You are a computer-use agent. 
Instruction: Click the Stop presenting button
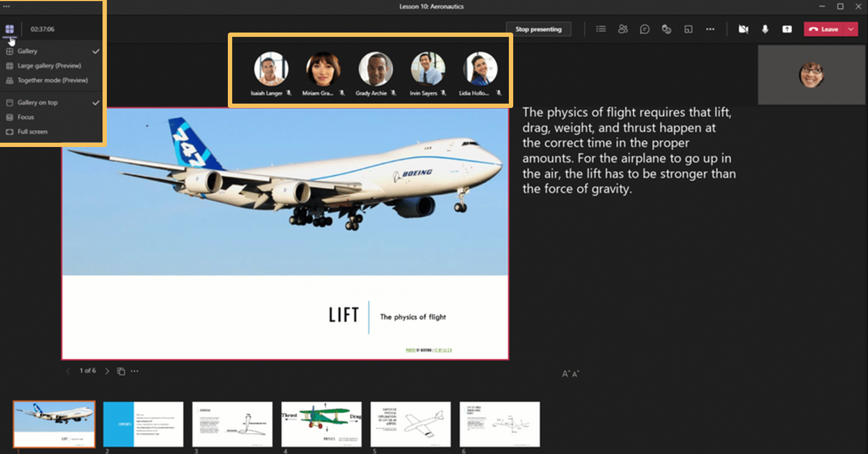pyautogui.click(x=538, y=29)
